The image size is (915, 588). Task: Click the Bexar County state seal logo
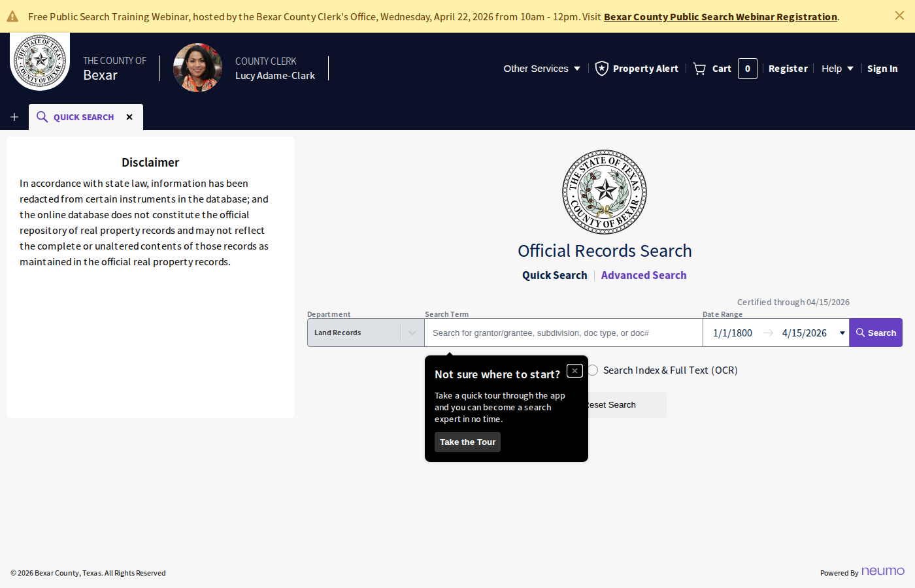click(x=39, y=61)
